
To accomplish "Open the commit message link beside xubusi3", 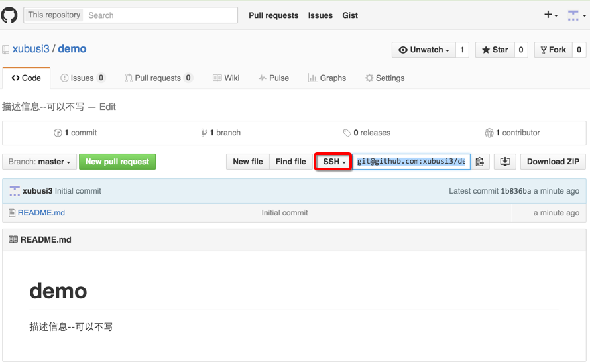I will (x=78, y=191).
